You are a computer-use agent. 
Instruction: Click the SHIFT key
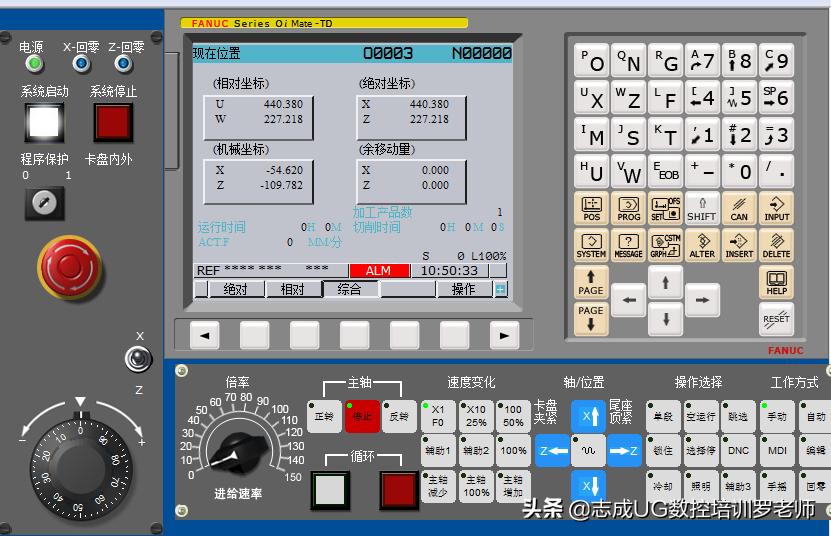[702, 208]
